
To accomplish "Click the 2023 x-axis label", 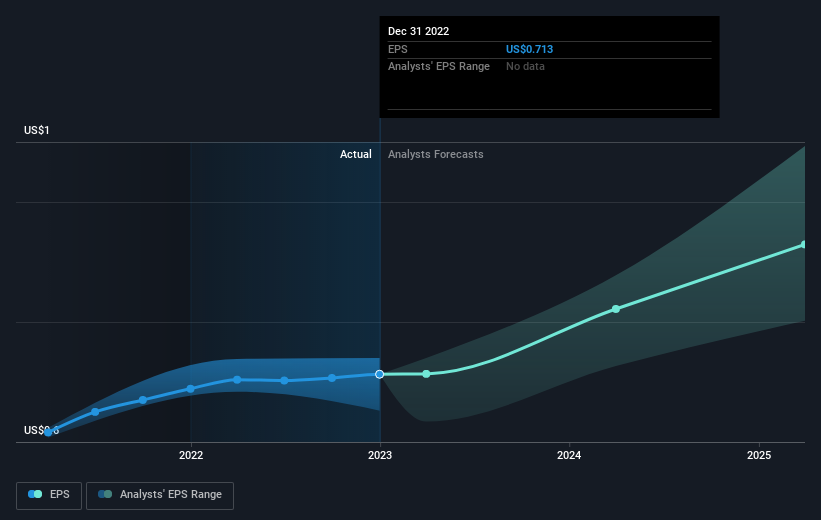I will tap(380, 455).
